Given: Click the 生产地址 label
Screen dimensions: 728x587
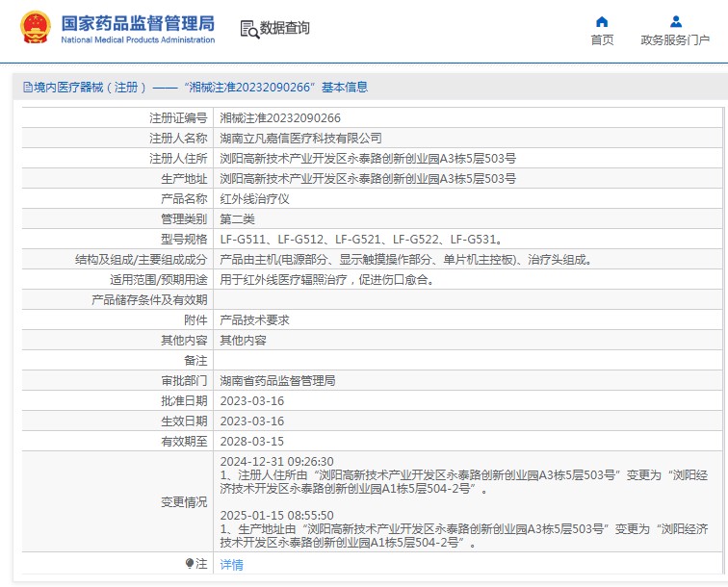Looking at the screenshot, I should (x=184, y=179).
